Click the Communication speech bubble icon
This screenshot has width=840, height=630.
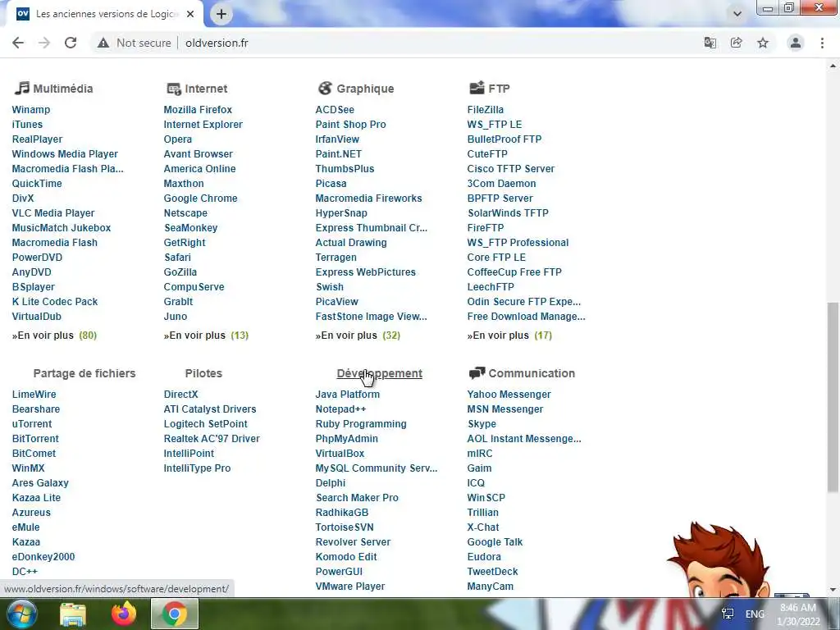[x=477, y=372]
